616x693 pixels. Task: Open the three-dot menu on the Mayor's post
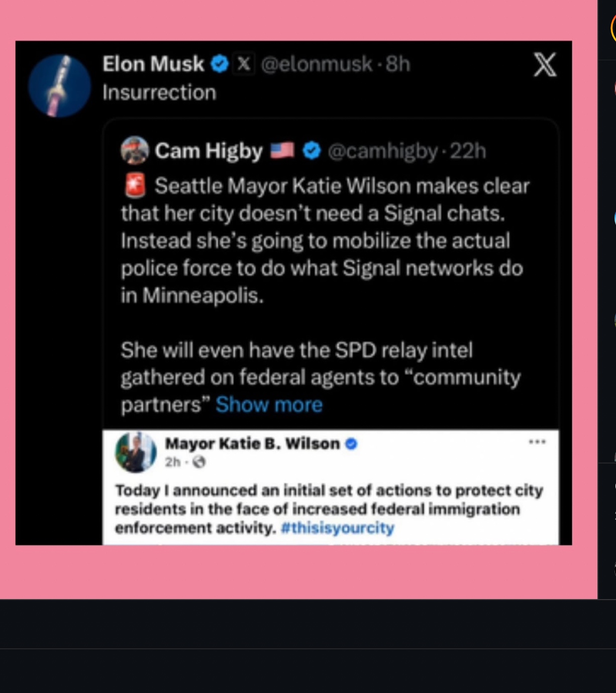(537, 442)
